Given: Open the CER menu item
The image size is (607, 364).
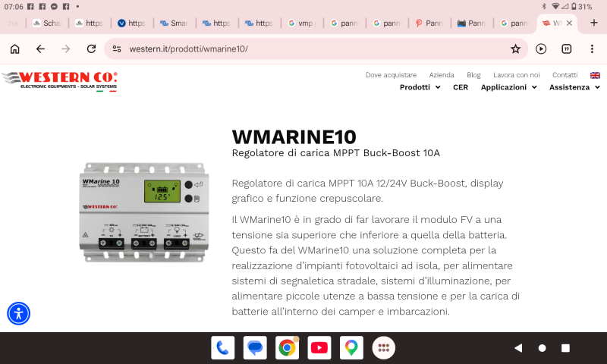Looking at the screenshot, I should click(x=461, y=87).
